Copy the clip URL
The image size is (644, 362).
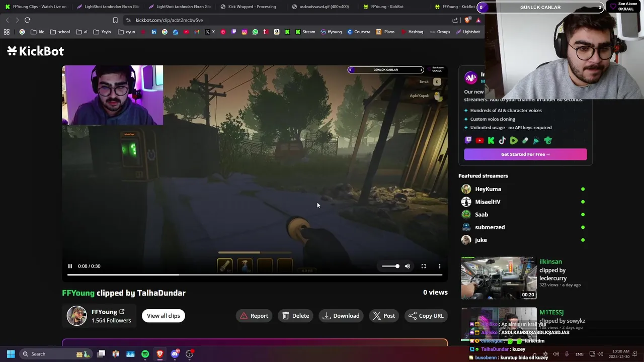click(x=426, y=316)
